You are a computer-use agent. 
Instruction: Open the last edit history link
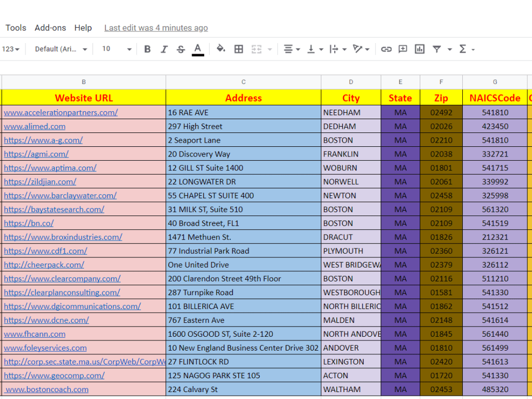156,28
